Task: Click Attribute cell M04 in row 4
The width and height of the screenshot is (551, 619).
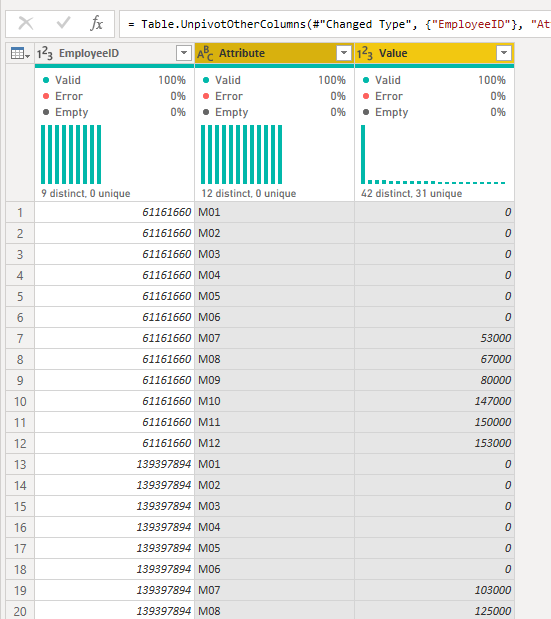Action: pyautogui.click(x=274, y=275)
